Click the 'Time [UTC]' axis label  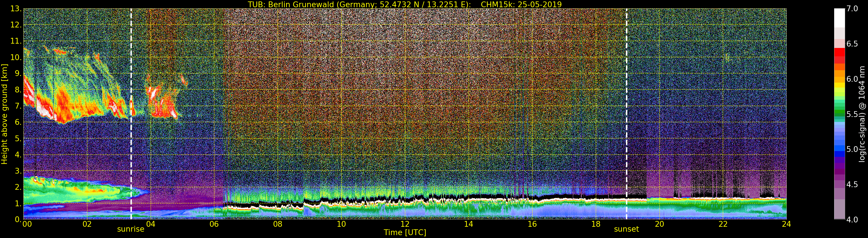pos(405,233)
